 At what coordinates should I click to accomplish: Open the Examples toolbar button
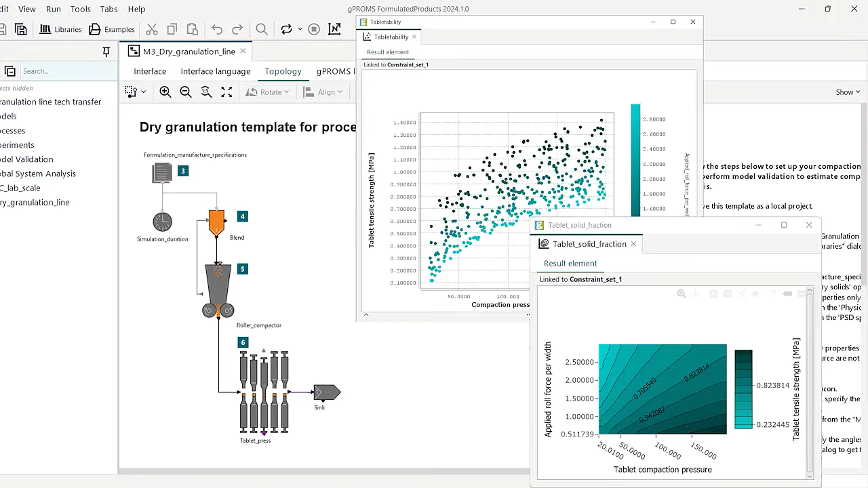[112, 29]
